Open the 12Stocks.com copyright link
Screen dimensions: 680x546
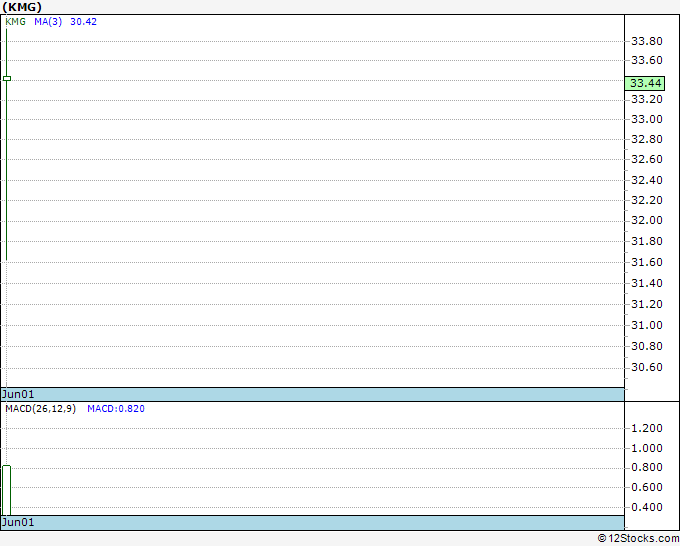pyautogui.click(x=638, y=539)
